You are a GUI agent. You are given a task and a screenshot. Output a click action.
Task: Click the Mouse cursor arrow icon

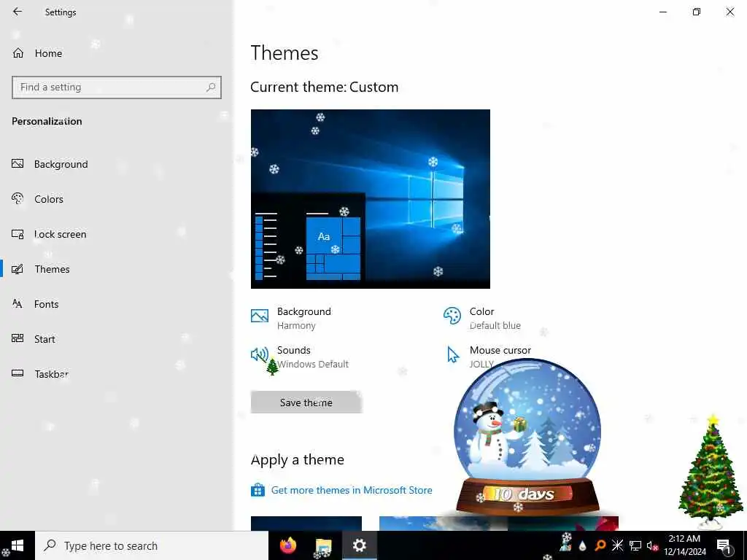[x=452, y=355]
